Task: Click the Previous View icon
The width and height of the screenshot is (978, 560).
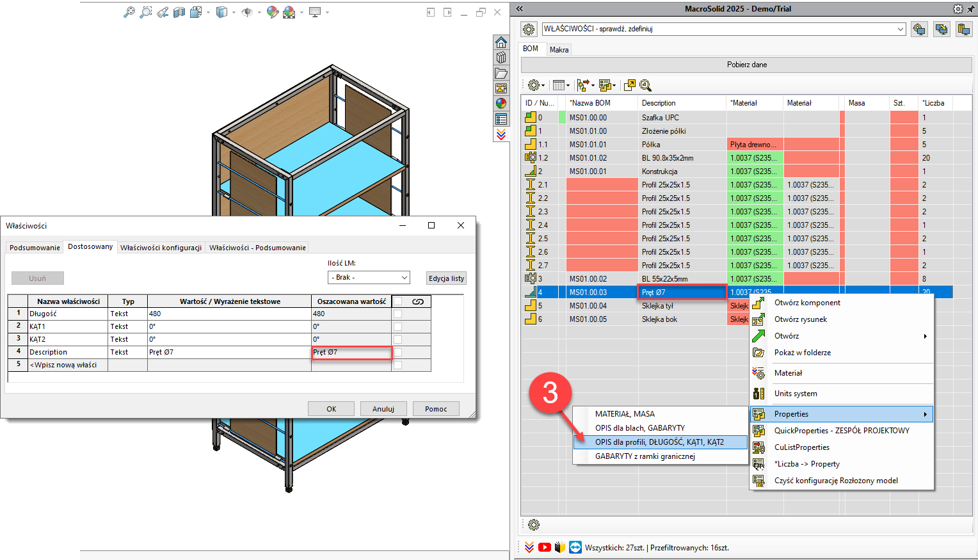Action: click(x=163, y=12)
